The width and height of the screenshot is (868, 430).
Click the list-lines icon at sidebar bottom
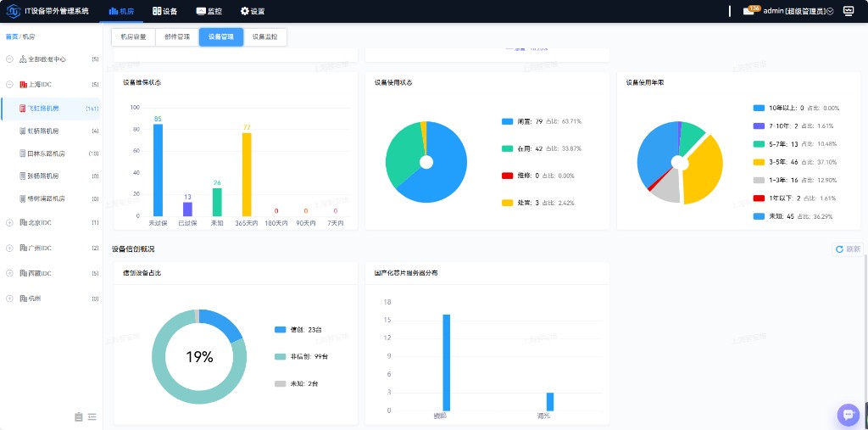coord(92,416)
